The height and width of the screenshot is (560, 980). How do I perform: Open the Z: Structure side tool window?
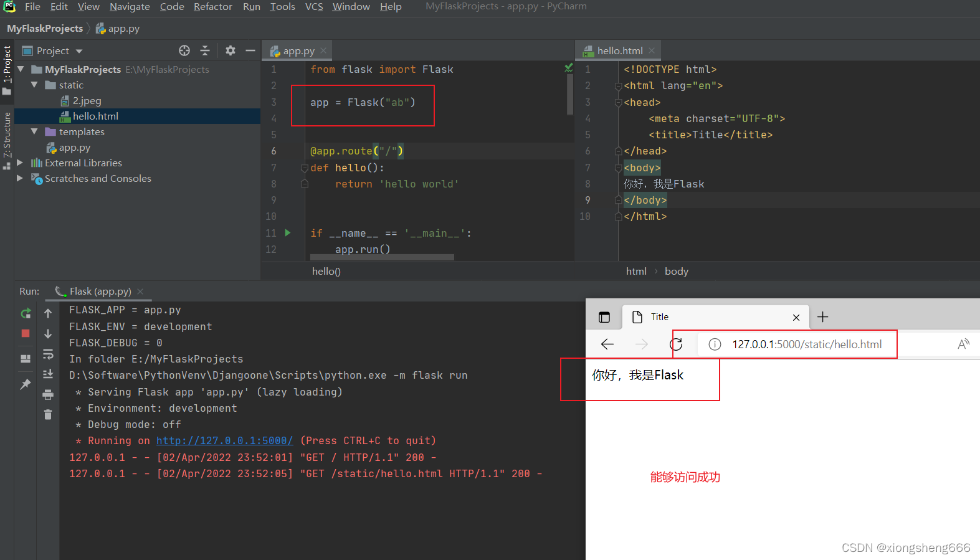coord(7,140)
